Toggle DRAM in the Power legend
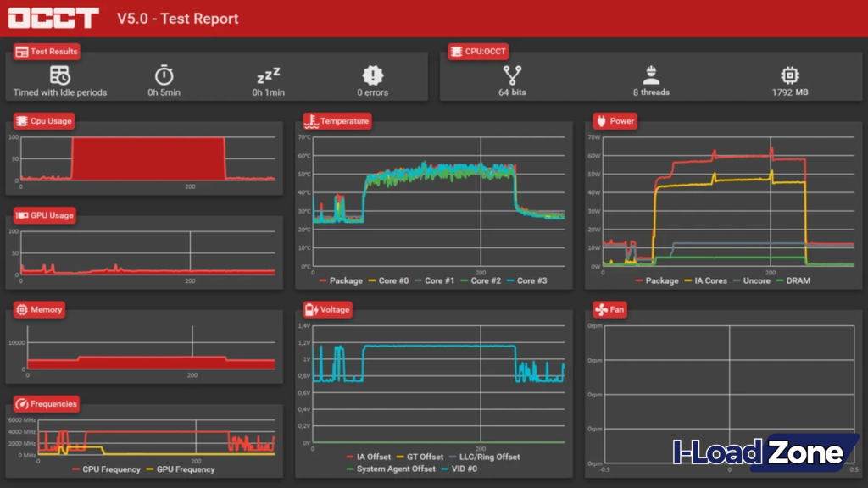The image size is (868, 488). [793, 281]
